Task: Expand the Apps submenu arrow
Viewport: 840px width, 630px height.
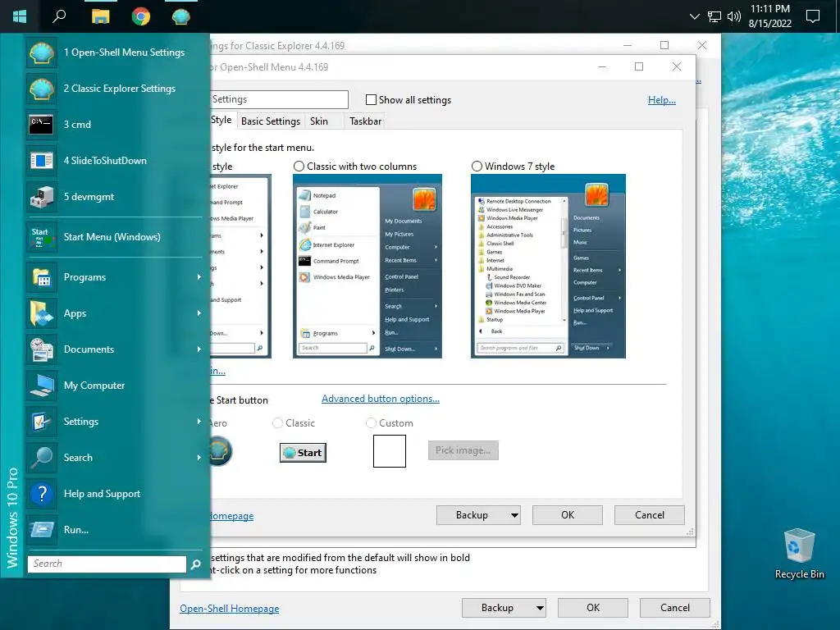Action: tap(199, 313)
